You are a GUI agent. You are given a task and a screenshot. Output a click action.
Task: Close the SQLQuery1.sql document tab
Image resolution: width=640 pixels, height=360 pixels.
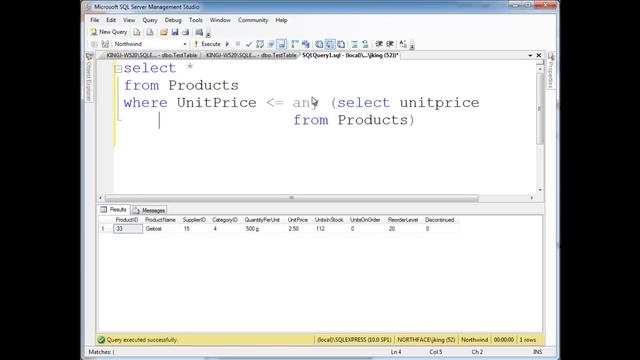(x=539, y=56)
